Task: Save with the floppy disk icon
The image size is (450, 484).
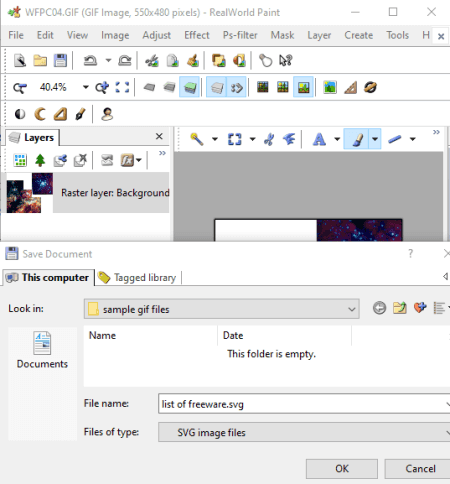Action: [60, 61]
